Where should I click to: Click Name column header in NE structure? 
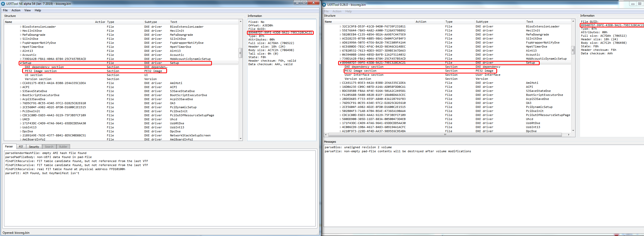pyautogui.click(x=49, y=22)
